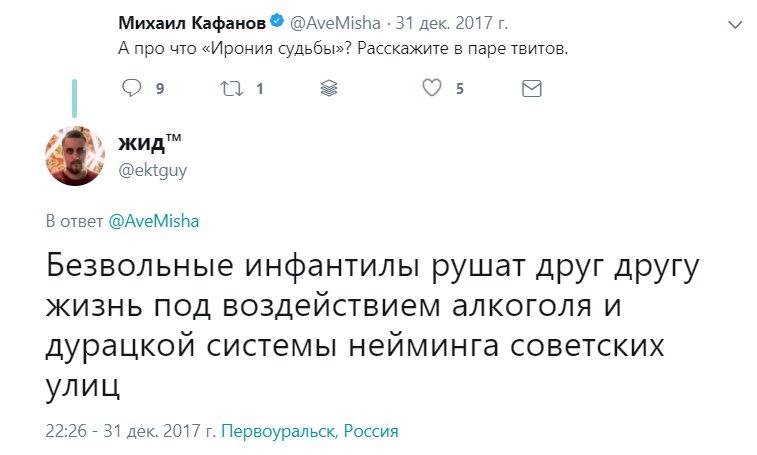Retweet Михаил Кафанов's tweet
Viewport: 757px width, 455px height.
230,89
